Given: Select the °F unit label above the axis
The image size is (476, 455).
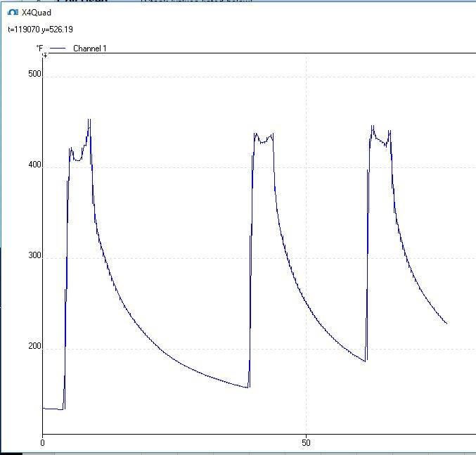Looking at the screenshot, I should pyautogui.click(x=40, y=48).
